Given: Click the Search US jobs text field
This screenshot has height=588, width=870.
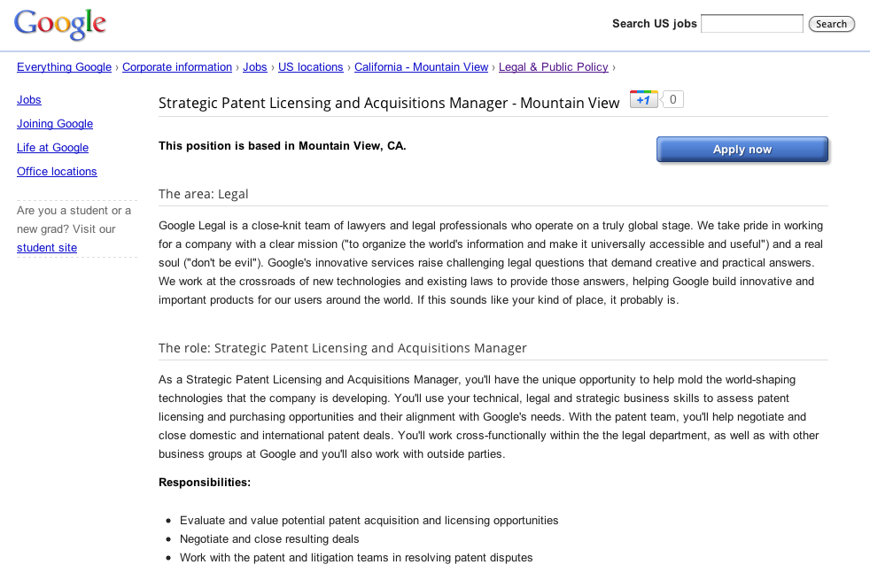Looking at the screenshot, I should (751, 24).
